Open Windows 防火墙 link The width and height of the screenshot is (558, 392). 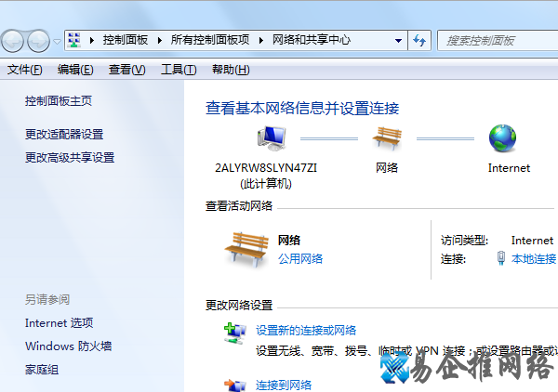click(68, 346)
